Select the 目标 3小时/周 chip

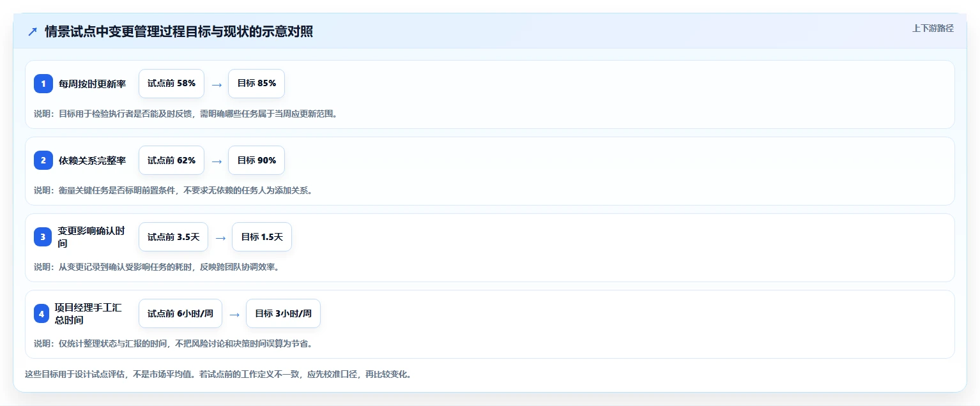coord(283,313)
